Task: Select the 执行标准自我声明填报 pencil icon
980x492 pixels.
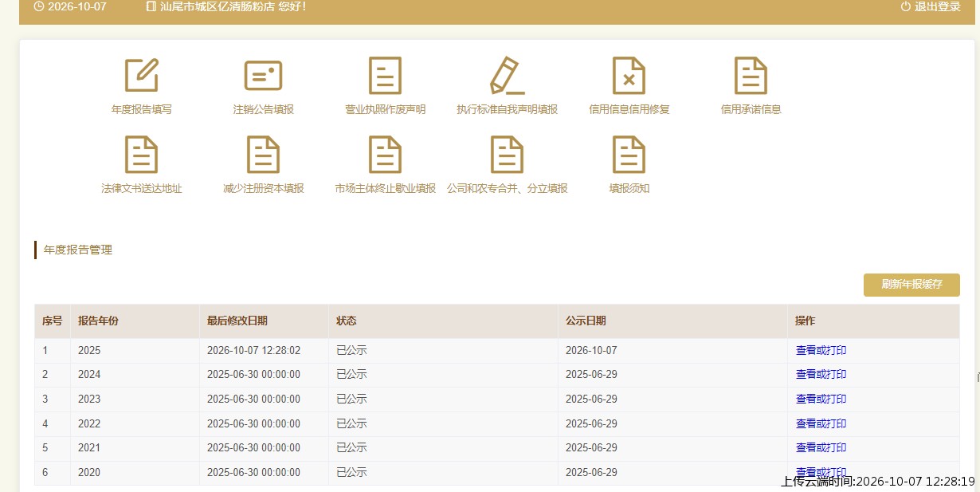Action: tap(507, 76)
